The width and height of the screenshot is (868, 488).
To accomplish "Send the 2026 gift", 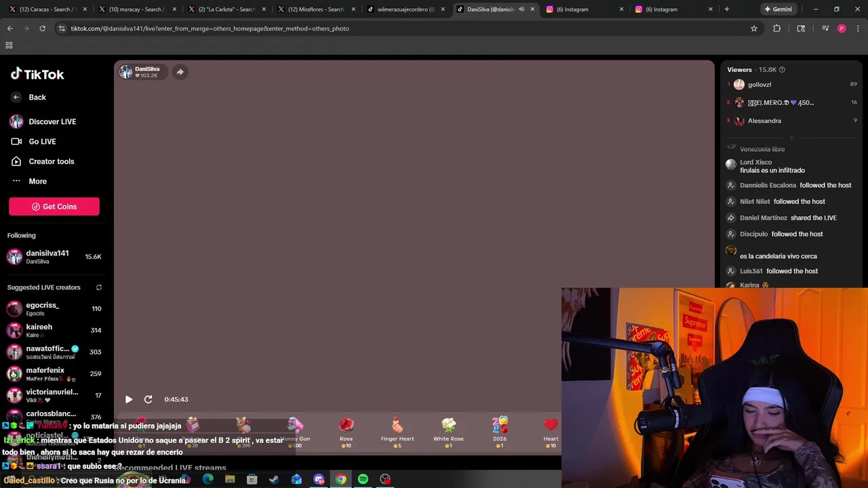I will click(x=500, y=433).
